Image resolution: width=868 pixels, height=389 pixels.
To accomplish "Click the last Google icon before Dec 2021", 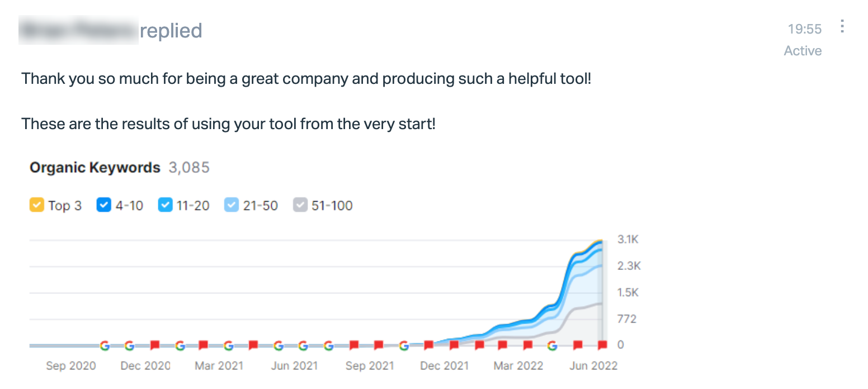I will click(404, 345).
